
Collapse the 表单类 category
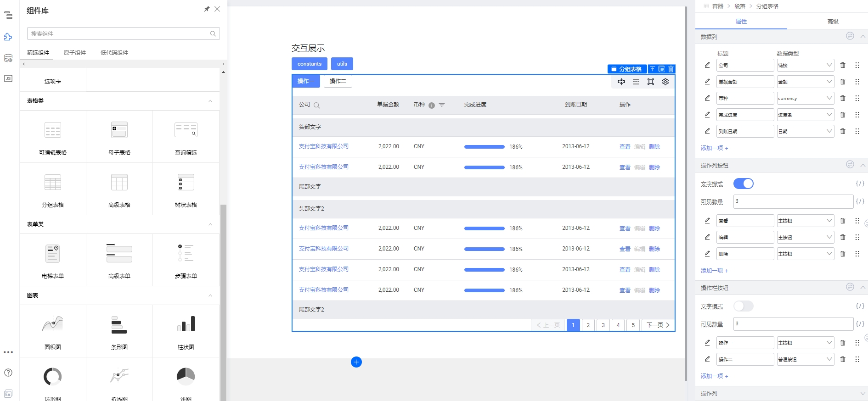pos(210,224)
